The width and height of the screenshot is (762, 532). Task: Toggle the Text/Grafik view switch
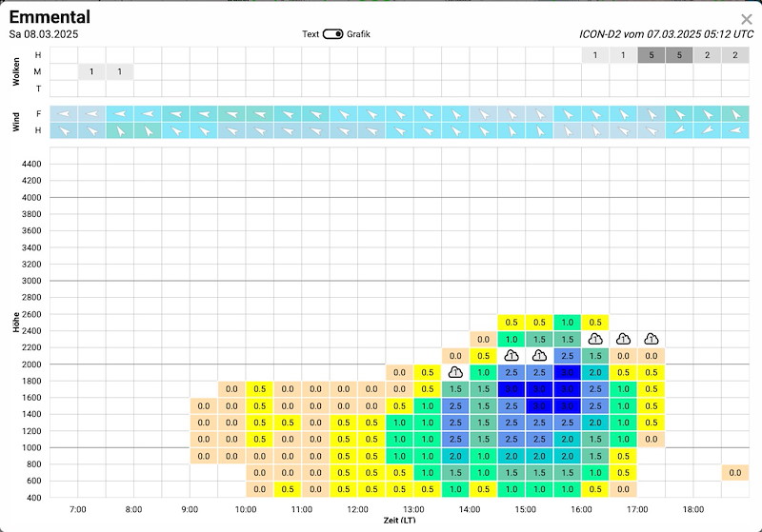pos(332,34)
